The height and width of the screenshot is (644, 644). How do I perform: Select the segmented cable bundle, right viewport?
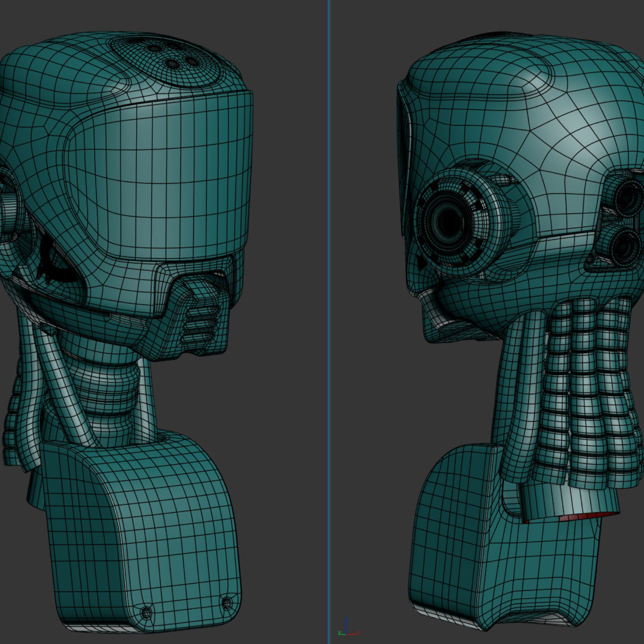(584, 386)
